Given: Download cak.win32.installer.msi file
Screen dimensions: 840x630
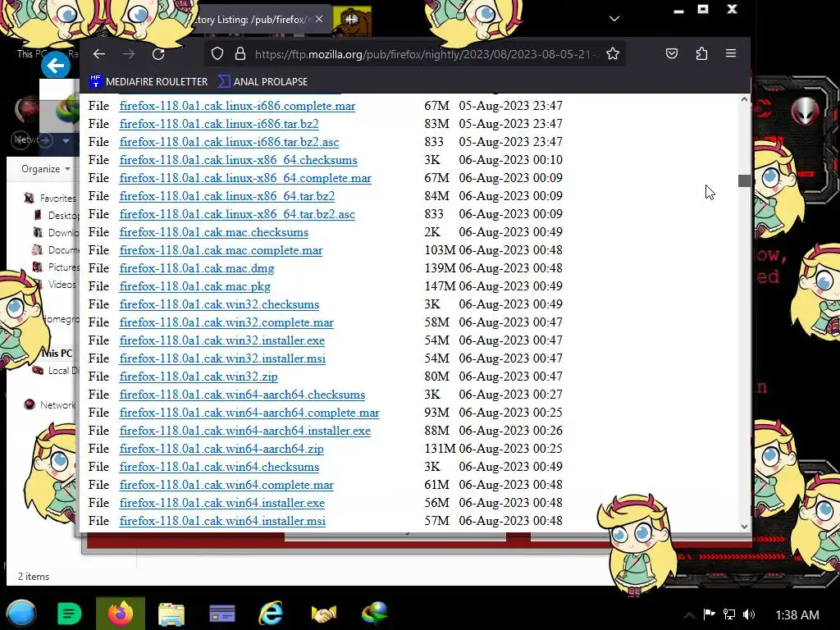Looking at the screenshot, I should pos(223,358).
